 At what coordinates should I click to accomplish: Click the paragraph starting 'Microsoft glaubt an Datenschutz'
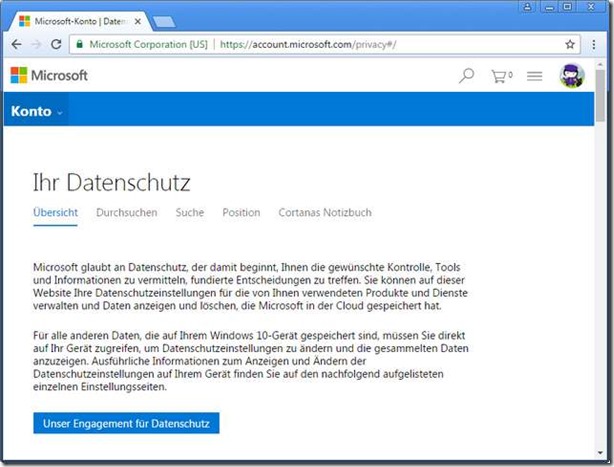tap(250, 287)
